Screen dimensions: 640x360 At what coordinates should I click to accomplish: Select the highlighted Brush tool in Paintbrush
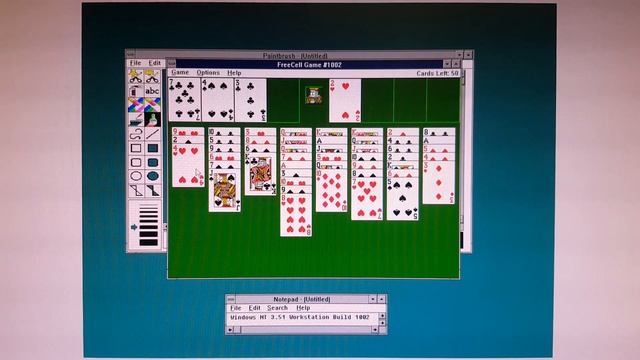tap(152, 119)
